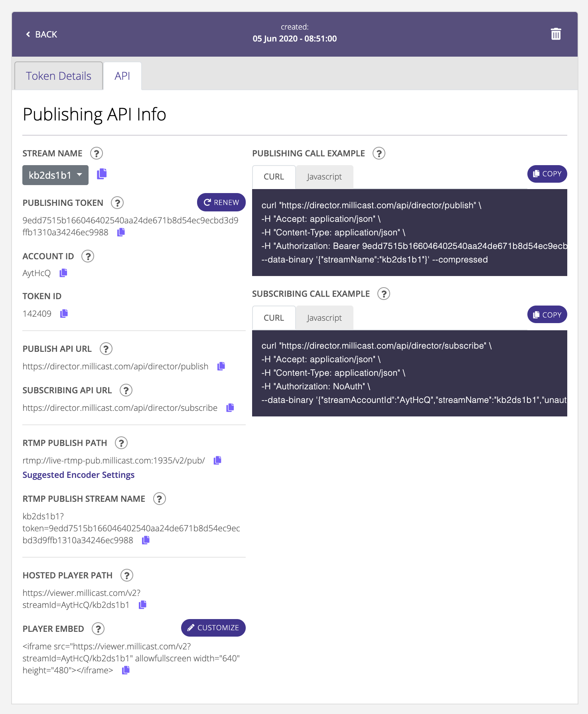This screenshot has height=714, width=588.
Task: Copy the RTMP publish path
Action: tap(217, 460)
